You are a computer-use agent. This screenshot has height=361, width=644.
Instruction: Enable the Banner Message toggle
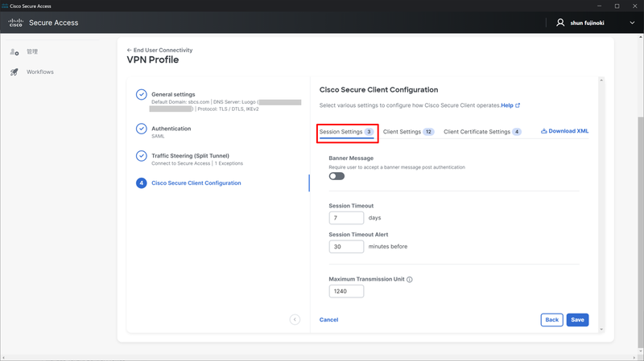click(x=336, y=176)
